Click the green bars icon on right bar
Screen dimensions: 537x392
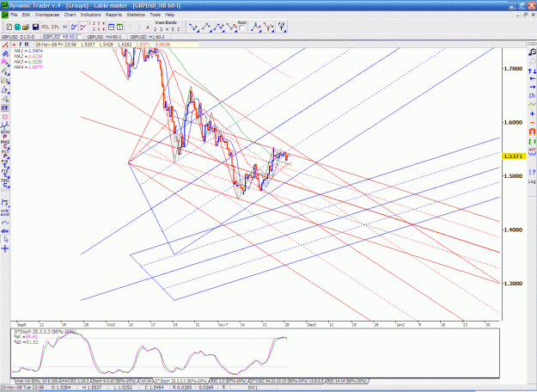[532, 141]
